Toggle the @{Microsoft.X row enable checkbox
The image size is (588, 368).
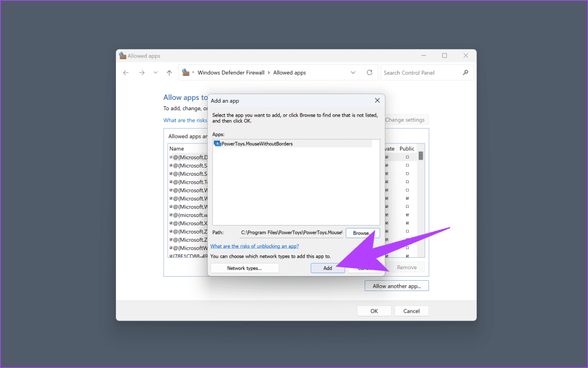(171, 223)
